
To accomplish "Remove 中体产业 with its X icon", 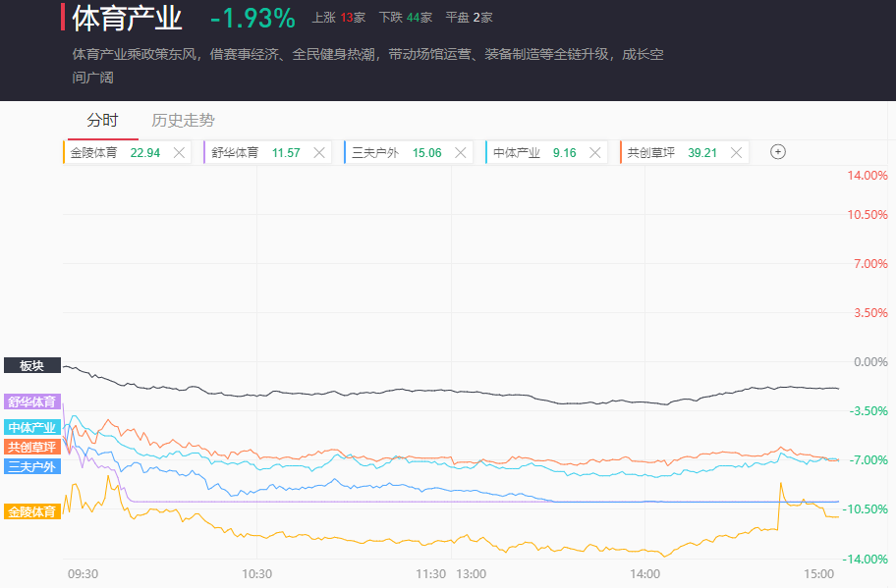I will pos(596,152).
